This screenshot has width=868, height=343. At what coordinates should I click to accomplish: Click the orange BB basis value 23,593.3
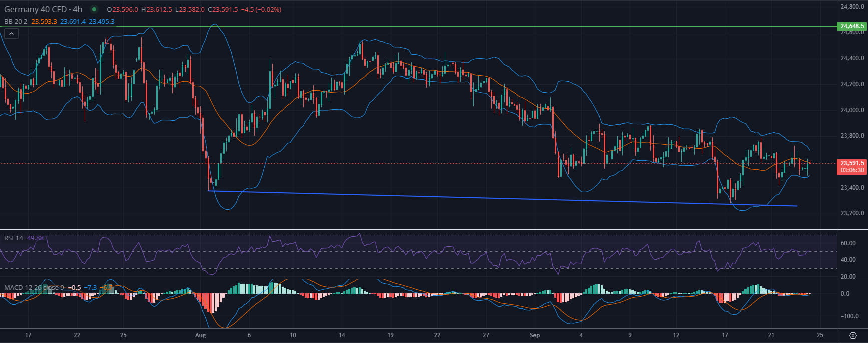44,22
